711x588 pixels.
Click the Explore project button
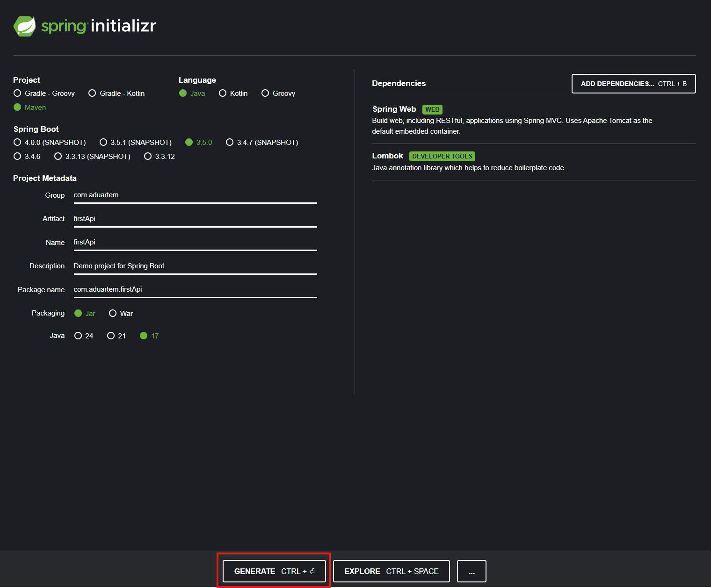392,571
